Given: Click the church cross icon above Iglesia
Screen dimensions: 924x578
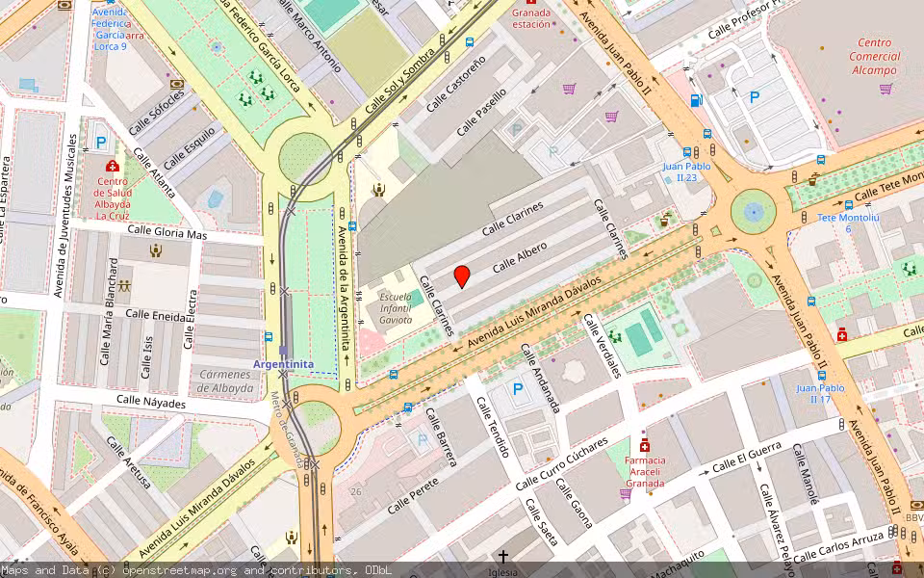Looking at the screenshot, I should 502,557.
